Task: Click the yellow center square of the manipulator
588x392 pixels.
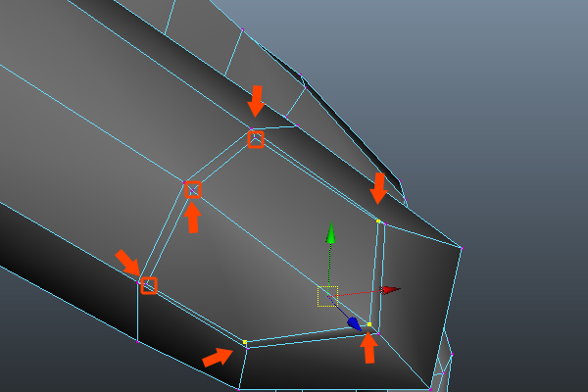Action: 327,296
